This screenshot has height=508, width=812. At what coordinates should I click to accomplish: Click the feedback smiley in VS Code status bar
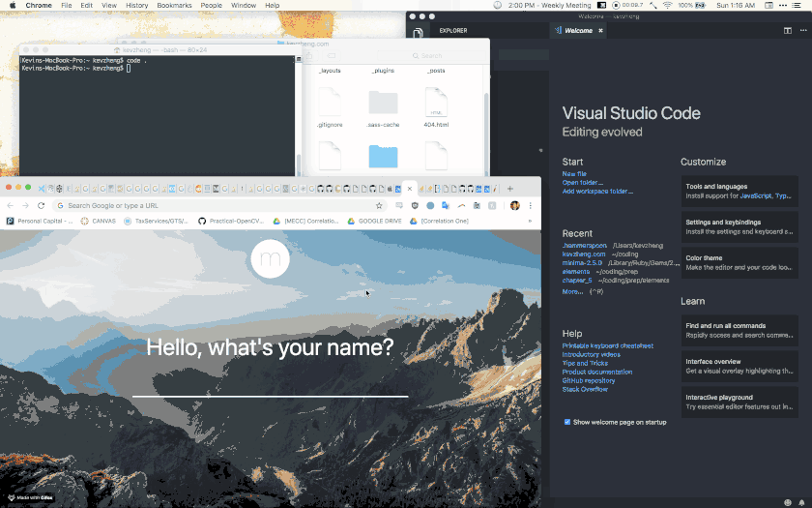pyautogui.click(x=789, y=502)
